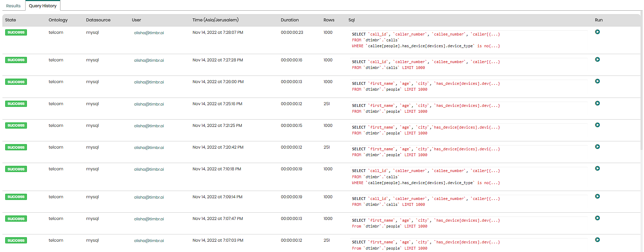Expand WHERE clause {...} in 7:10:18 PM query
This screenshot has height=252, width=644.
point(494,183)
